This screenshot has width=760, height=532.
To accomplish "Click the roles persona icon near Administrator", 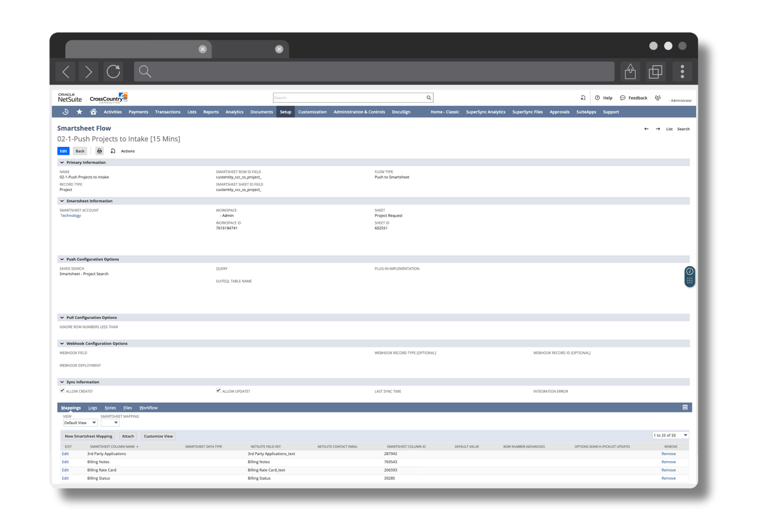I will pyautogui.click(x=658, y=98).
